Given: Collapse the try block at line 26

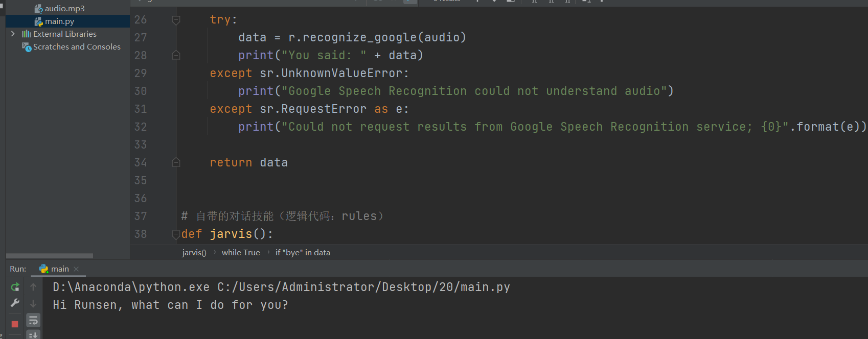Looking at the screenshot, I should coord(176,20).
